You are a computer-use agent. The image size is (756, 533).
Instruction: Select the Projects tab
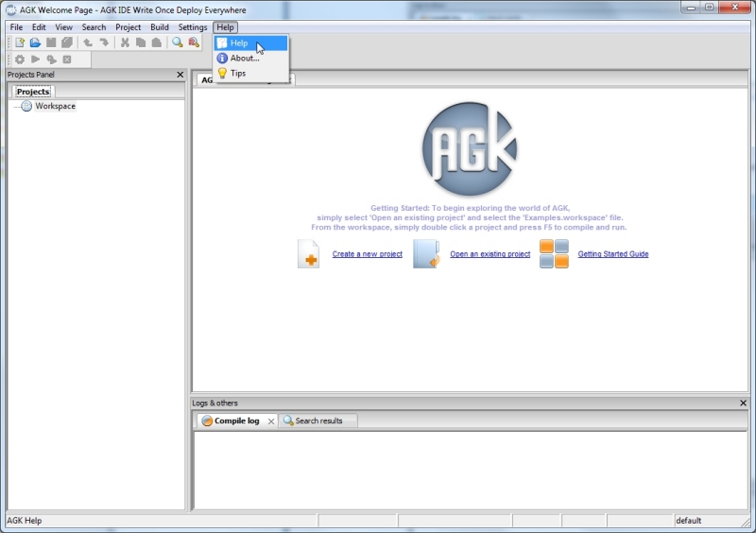click(33, 92)
